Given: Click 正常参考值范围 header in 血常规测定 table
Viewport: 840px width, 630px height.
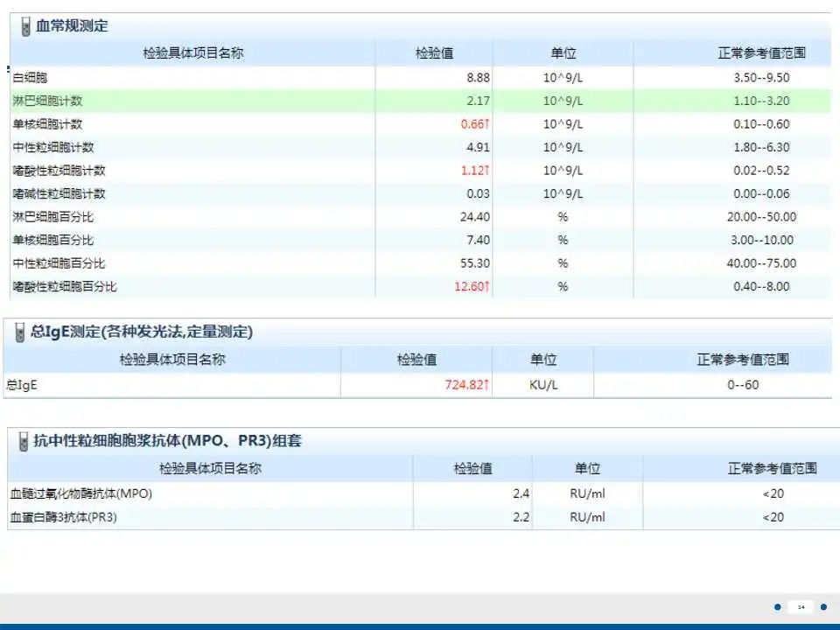Looking at the screenshot, I should [761, 53].
